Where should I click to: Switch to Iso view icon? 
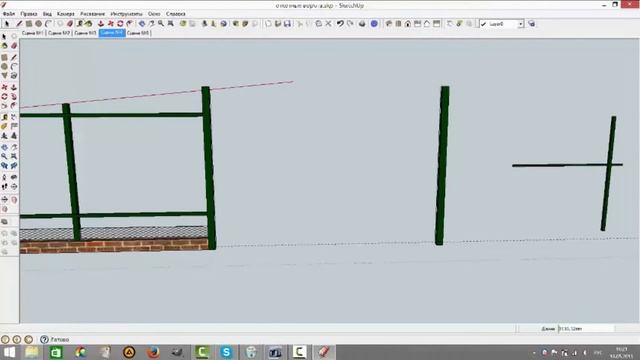[x=389, y=24]
